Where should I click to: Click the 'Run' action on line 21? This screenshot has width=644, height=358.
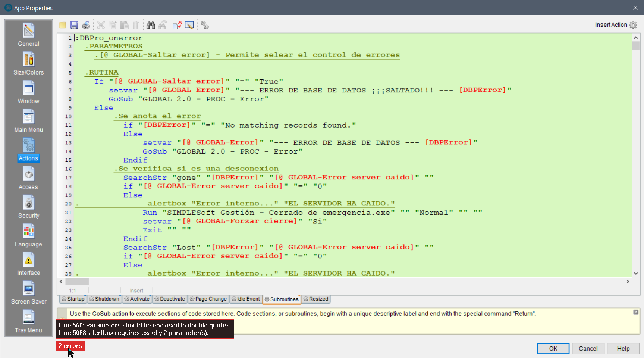[x=150, y=213]
